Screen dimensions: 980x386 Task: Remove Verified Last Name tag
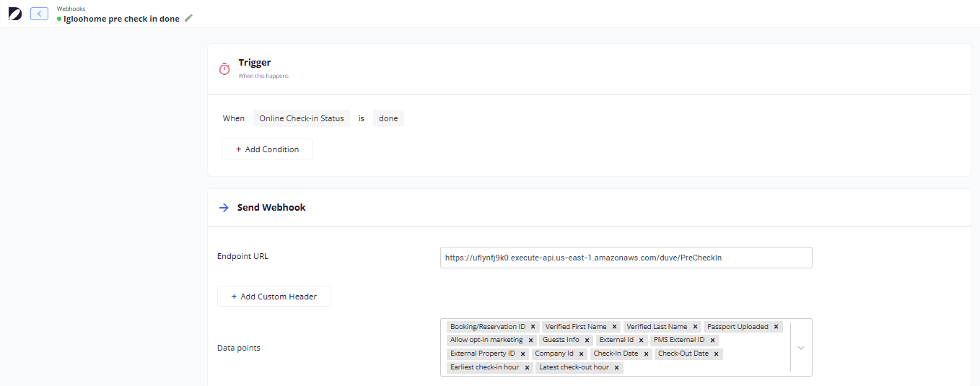(695, 327)
